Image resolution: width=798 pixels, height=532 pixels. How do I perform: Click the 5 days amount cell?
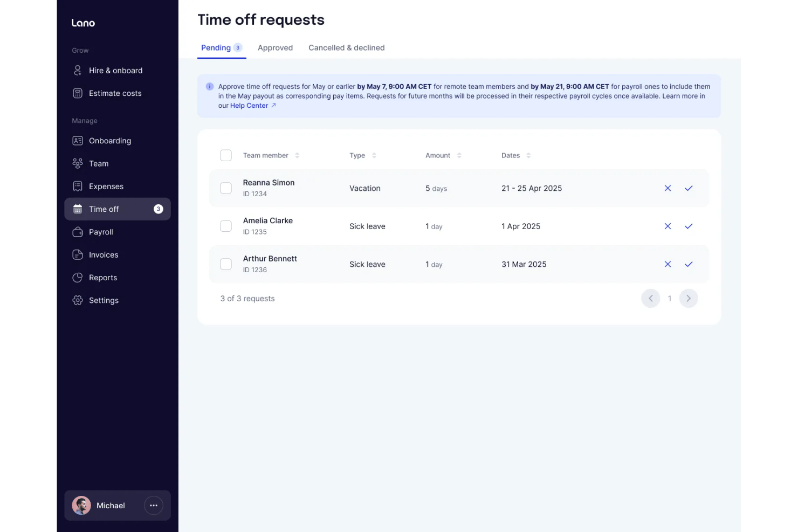pyautogui.click(x=436, y=188)
